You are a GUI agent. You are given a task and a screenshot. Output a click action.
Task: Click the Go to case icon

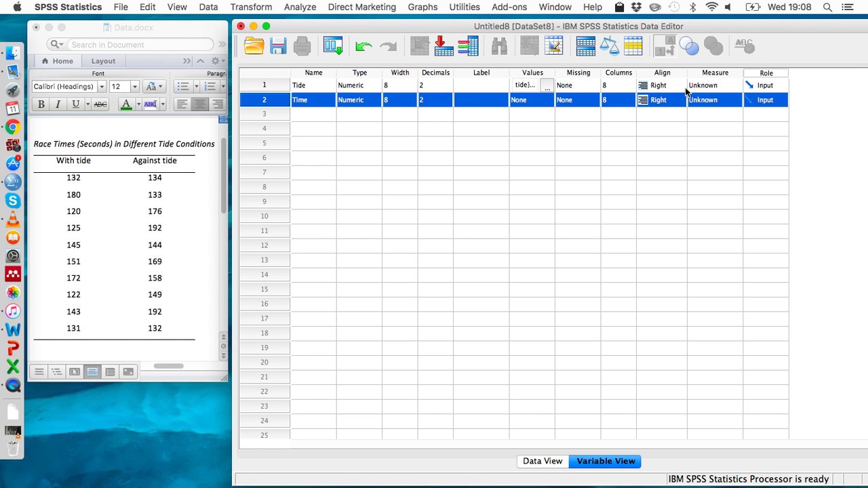pyautogui.click(x=420, y=46)
